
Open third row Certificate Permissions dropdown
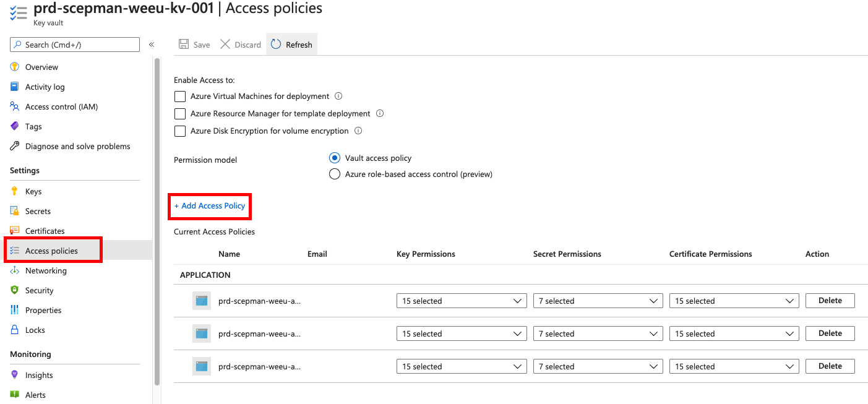click(734, 366)
